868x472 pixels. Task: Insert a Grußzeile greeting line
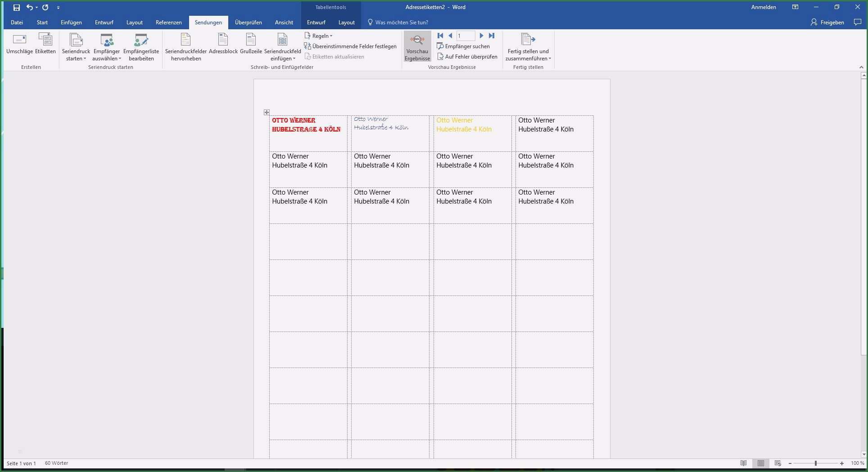tap(251, 40)
